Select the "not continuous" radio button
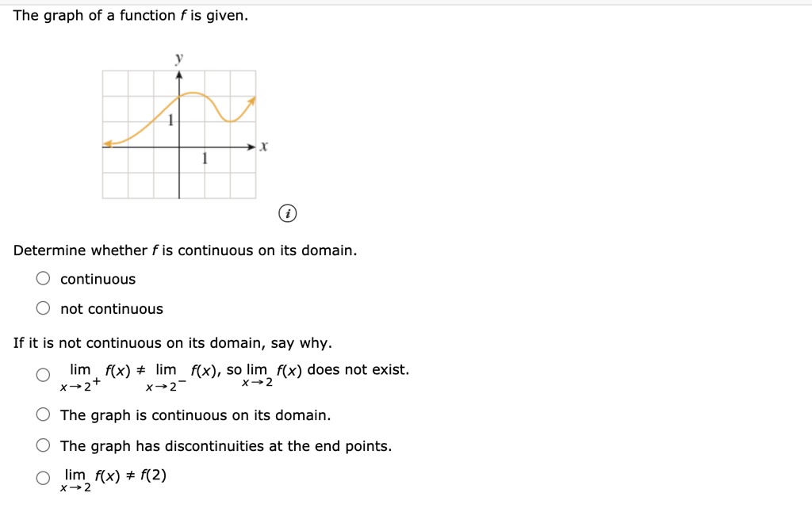This screenshot has width=812, height=527. coord(44,308)
